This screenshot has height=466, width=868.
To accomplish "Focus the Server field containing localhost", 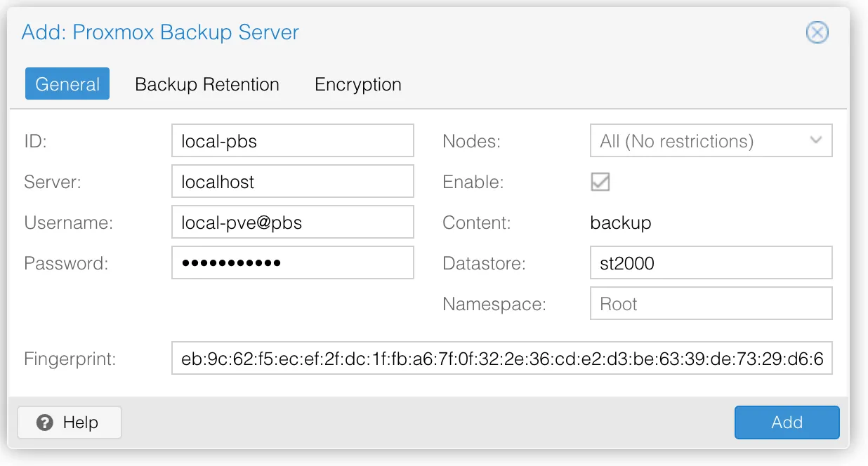I will coord(293,182).
